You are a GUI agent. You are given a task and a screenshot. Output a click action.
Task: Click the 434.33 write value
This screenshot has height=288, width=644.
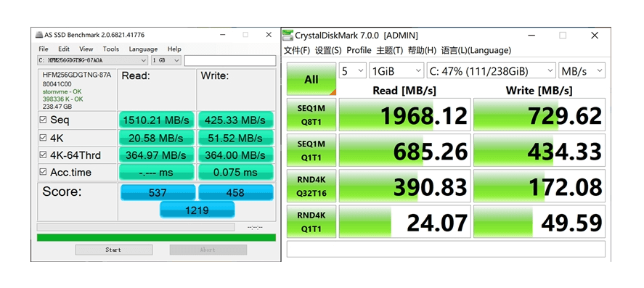(539, 150)
